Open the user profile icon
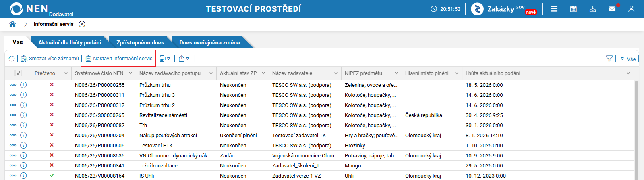Screen dimensions: 644x180 click(631, 9)
